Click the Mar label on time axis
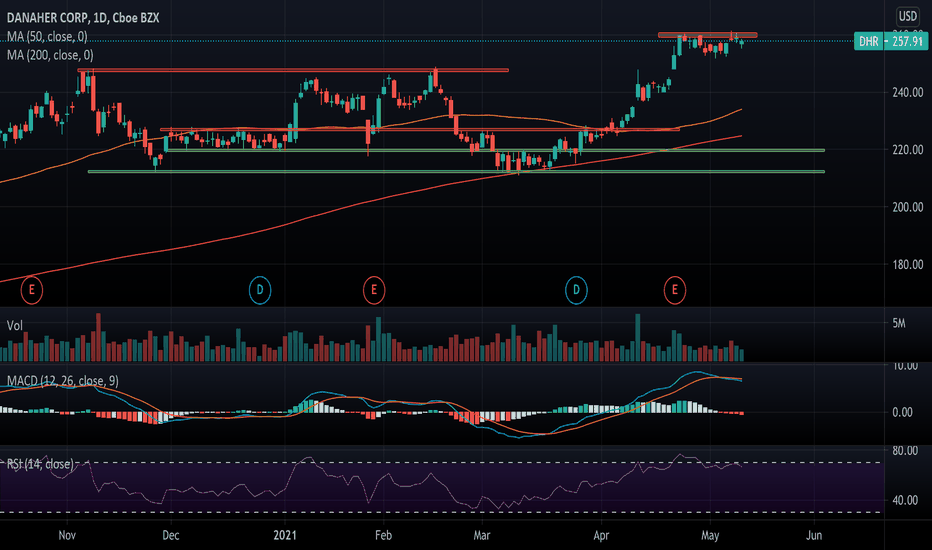This screenshot has width=932, height=550. coord(481,535)
